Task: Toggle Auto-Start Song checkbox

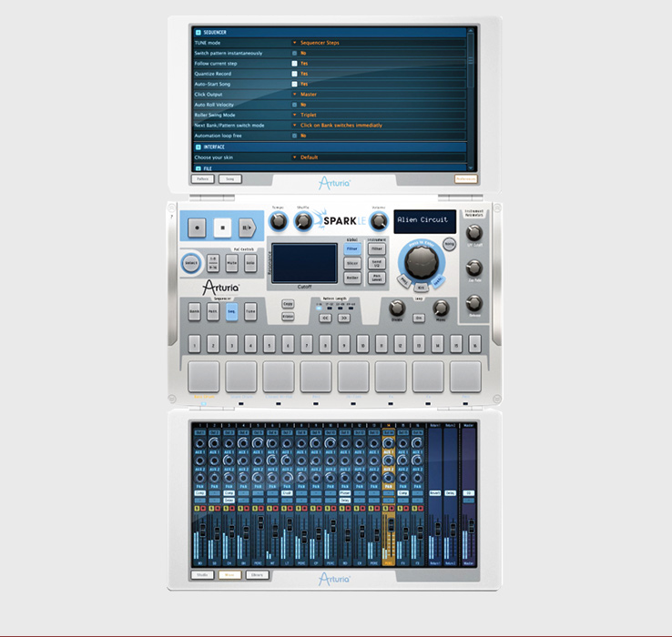Action: [x=294, y=84]
